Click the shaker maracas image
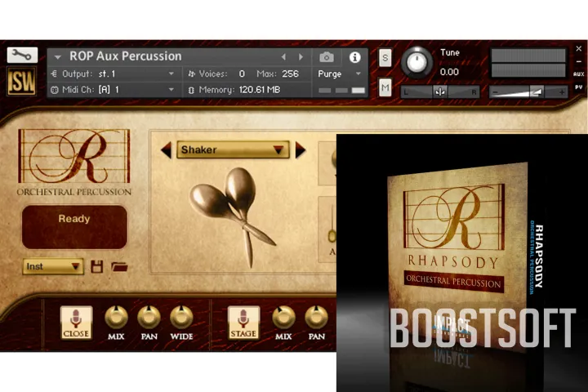Viewport: 588px width, 392px height. [x=231, y=208]
